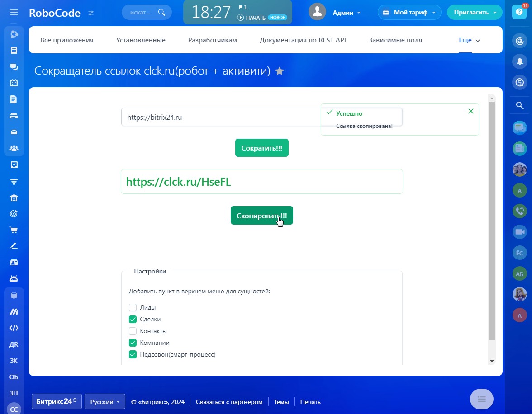Open the Пригласить dropdown arrow
The height and width of the screenshot is (414, 532).
[495, 13]
